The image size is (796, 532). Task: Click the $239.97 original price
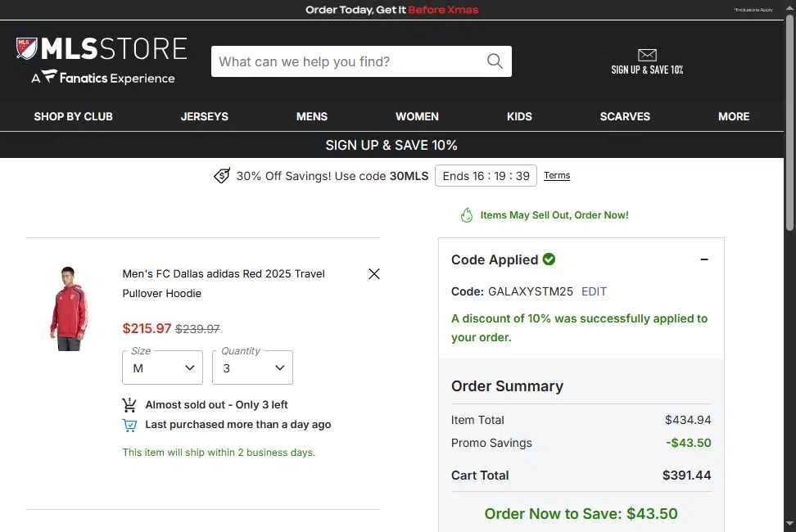point(197,329)
